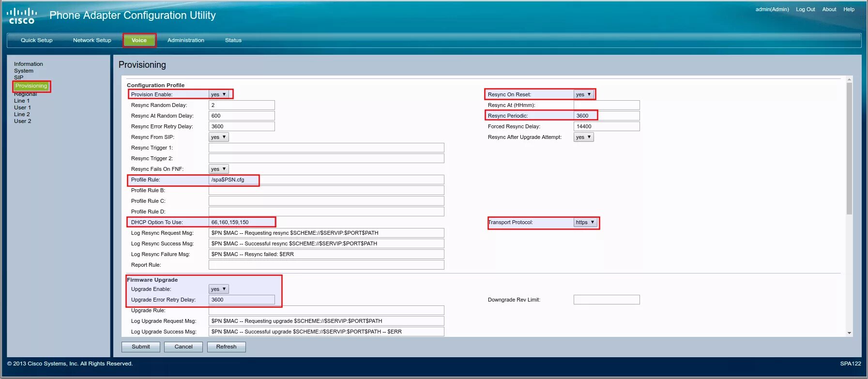Click the Report Rule field

click(x=326, y=265)
